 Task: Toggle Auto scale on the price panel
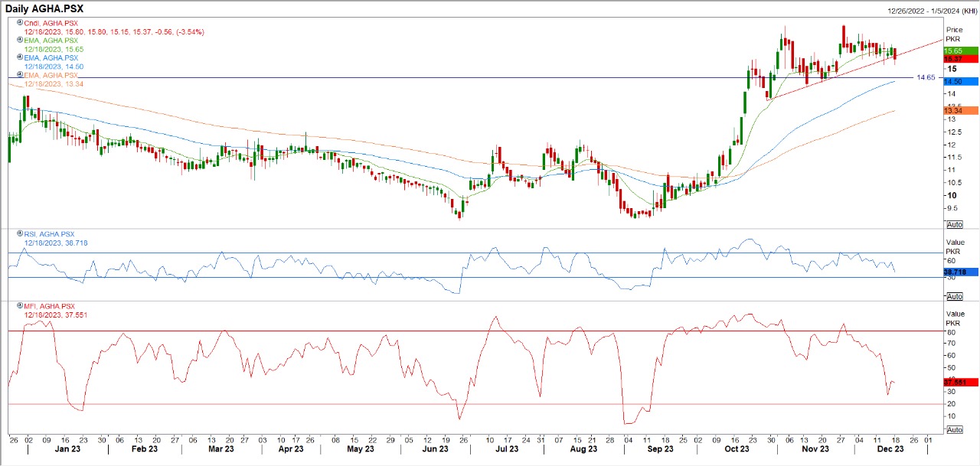[954, 224]
